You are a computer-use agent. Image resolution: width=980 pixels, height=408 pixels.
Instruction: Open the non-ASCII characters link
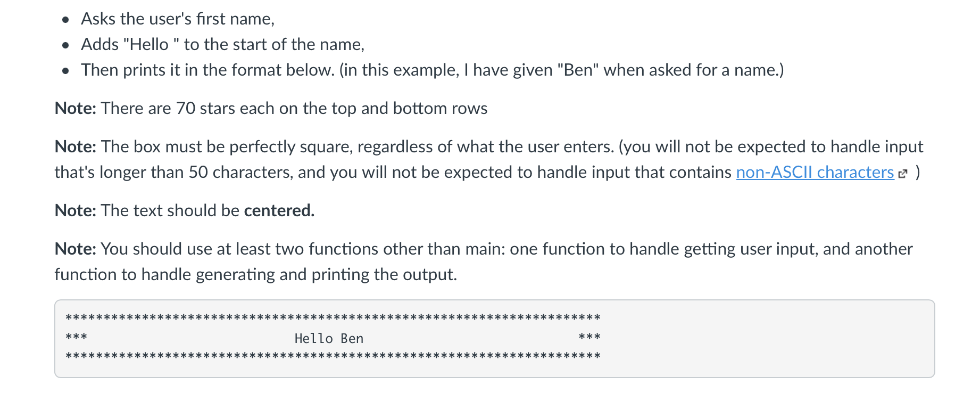coord(815,173)
